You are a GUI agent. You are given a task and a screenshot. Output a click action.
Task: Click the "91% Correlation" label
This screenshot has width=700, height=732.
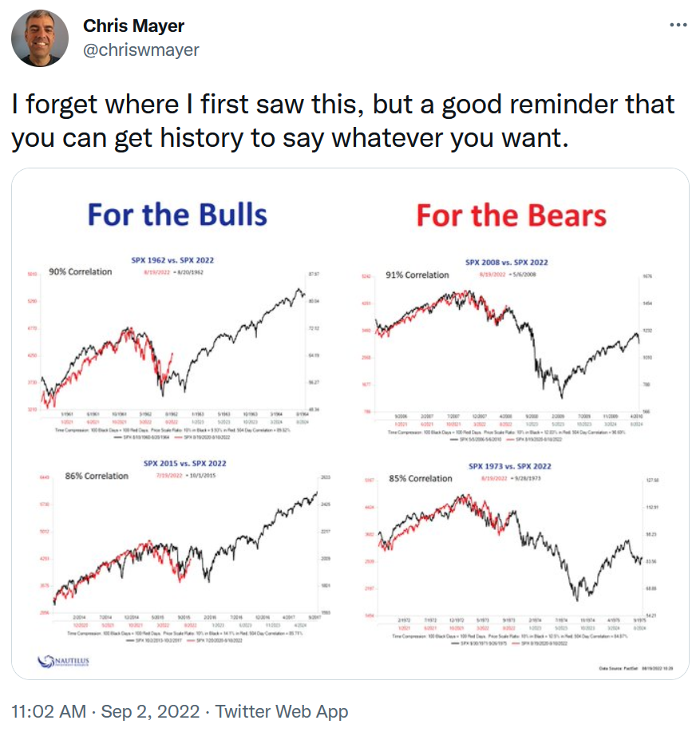[417, 275]
